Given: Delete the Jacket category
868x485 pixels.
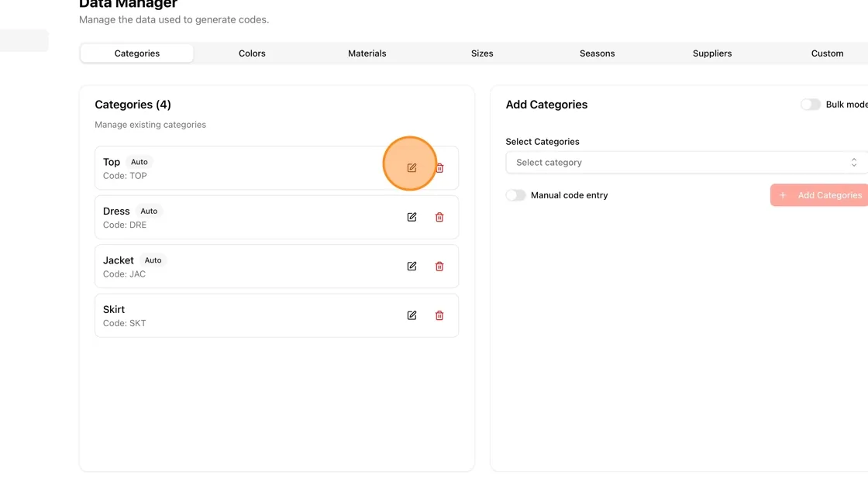Looking at the screenshot, I should click(x=439, y=267).
